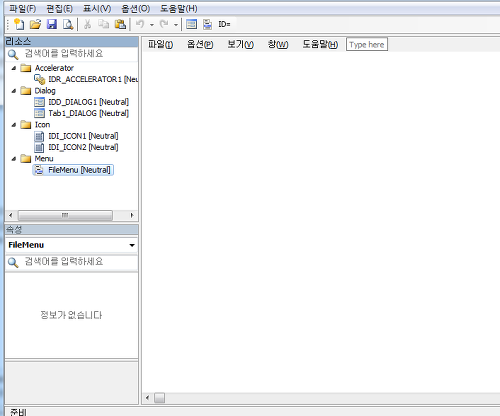Open 옵션(P) in the menu editor
Viewport: 500px width, 416px height.
coord(200,44)
